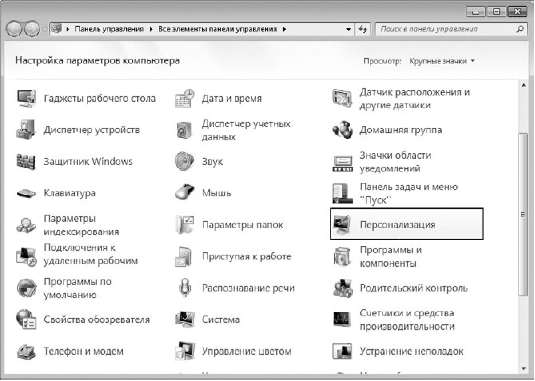The height and width of the screenshot is (381, 535).
Task: Click the Клавиатура text label
Action: [x=70, y=193]
